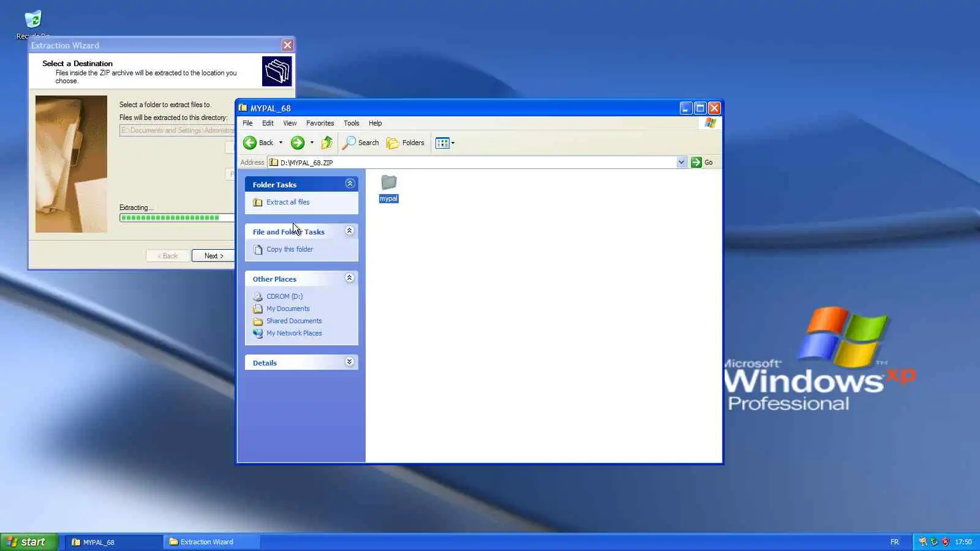This screenshot has height=551, width=980.
Task: Click the MYPAL_68 title bar folder icon
Action: (243, 108)
